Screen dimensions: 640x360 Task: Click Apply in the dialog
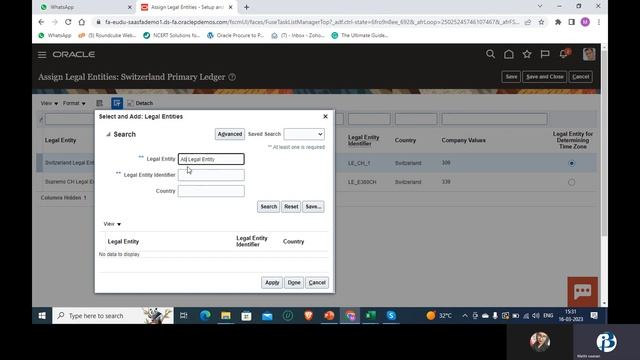(272, 282)
